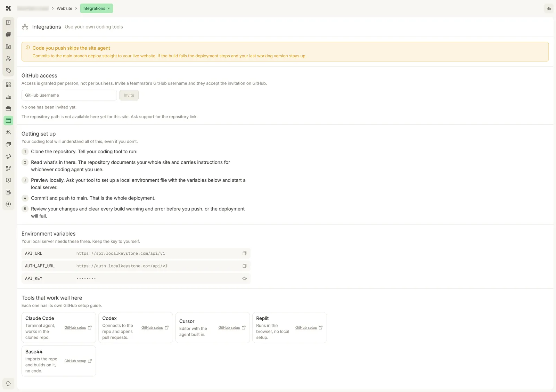
Task: Click the Replit card title
Action: pos(262,318)
